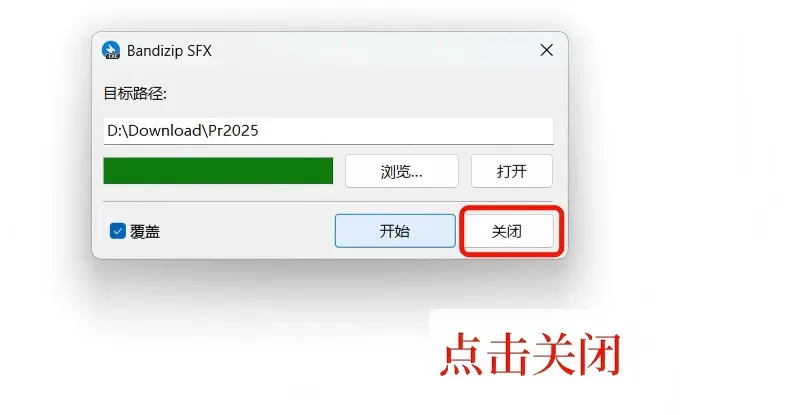Click the 目标路径 label
This screenshot has height=415, width=800.
pyautogui.click(x=135, y=93)
